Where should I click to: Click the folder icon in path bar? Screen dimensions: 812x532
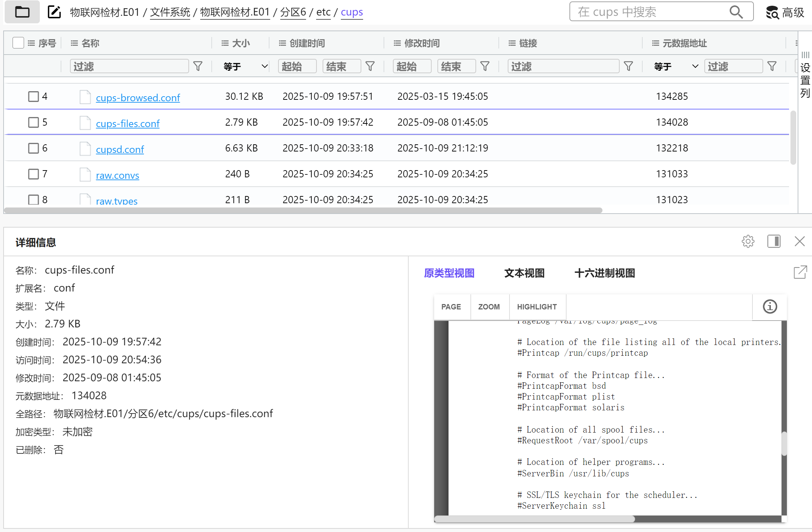(22, 12)
